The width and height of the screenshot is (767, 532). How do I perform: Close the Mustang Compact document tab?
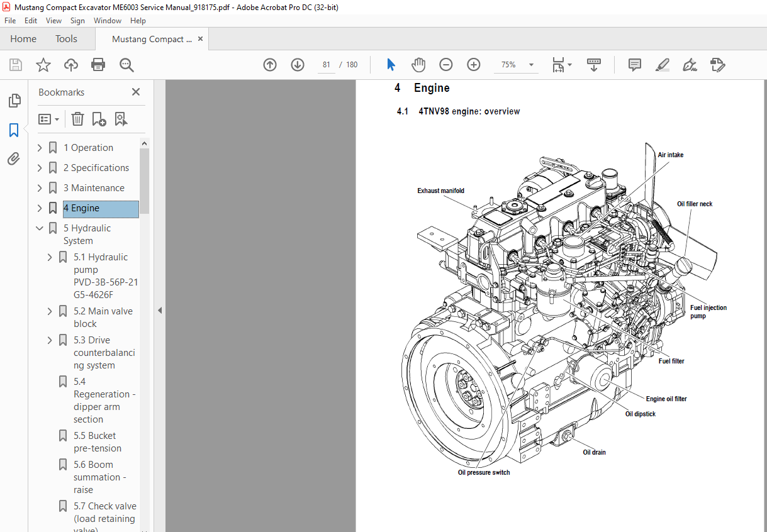click(200, 38)
